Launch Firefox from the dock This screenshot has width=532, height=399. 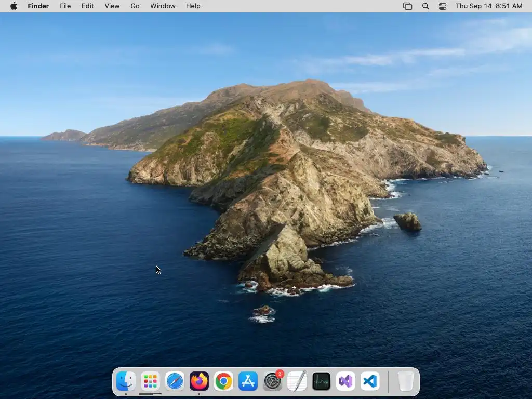click(199, 381)
